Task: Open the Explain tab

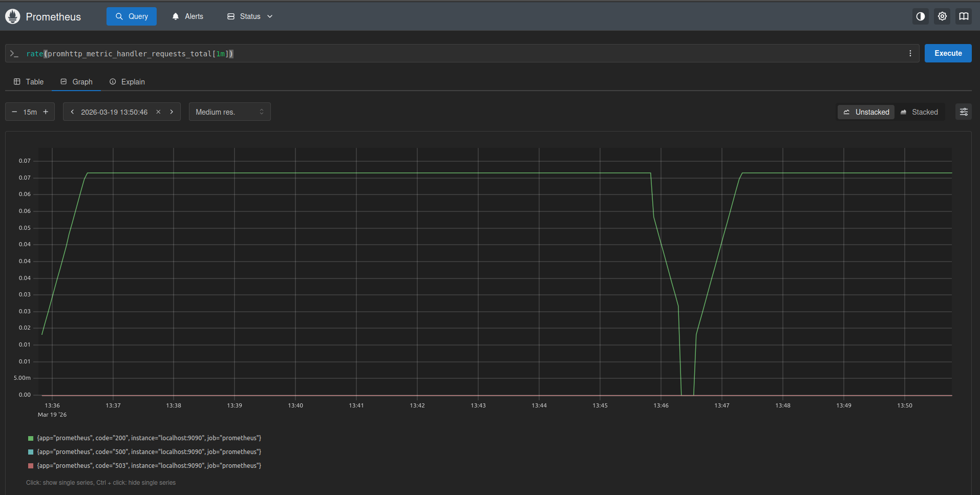Action: pos(127,82)
